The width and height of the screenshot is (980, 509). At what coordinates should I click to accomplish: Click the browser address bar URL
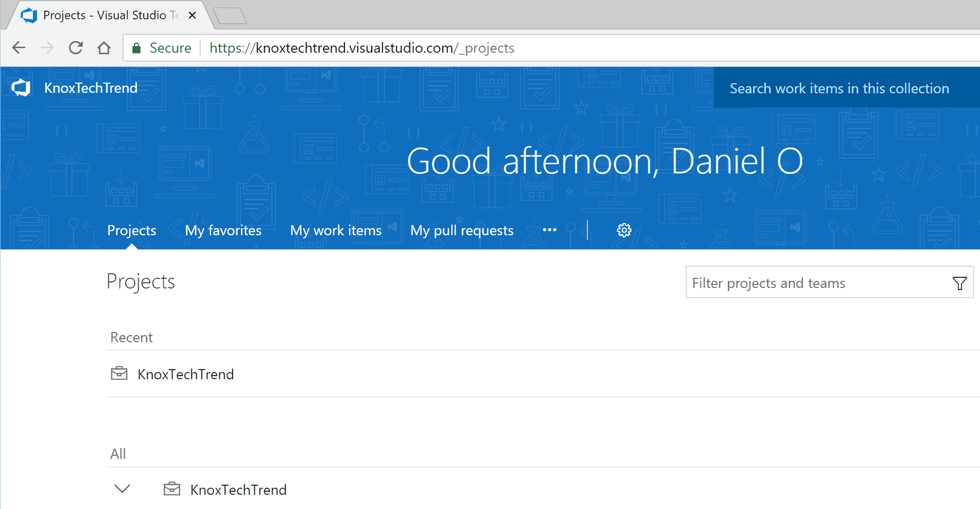362,48
